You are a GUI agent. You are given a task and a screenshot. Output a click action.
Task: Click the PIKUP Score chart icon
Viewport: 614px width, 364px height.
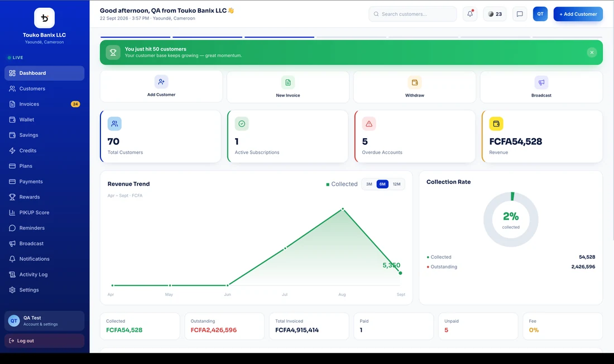point(12,213)
